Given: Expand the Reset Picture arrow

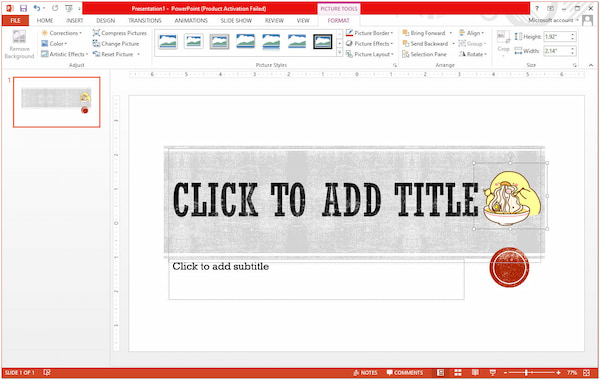Looking at the screenshot, I should click(139, 54).
